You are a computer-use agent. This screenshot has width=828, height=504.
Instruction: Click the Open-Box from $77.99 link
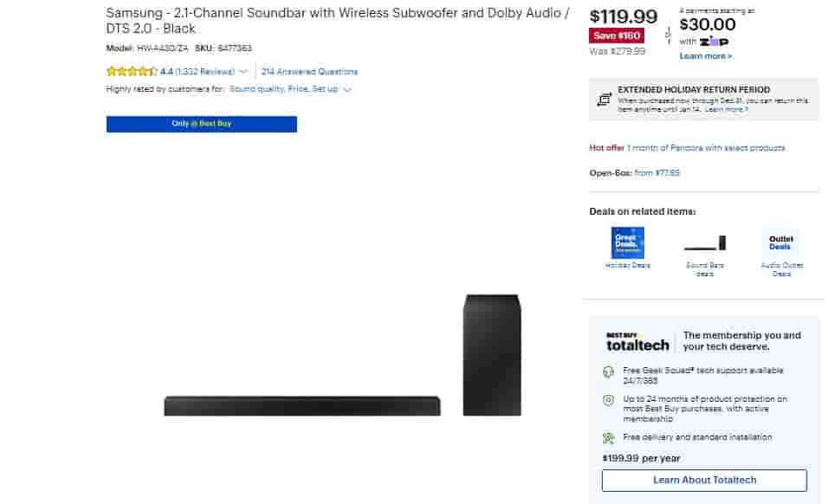click(x=657, y=173)
